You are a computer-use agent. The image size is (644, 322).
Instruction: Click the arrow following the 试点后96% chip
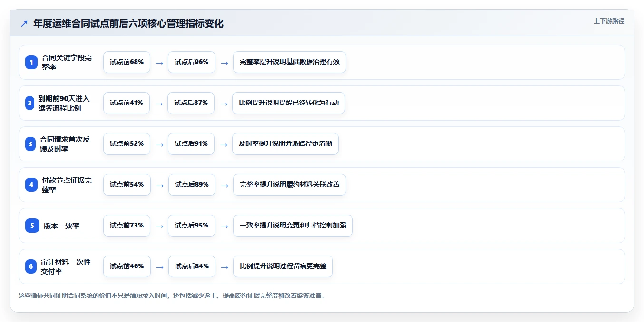(x=224, y=63)
